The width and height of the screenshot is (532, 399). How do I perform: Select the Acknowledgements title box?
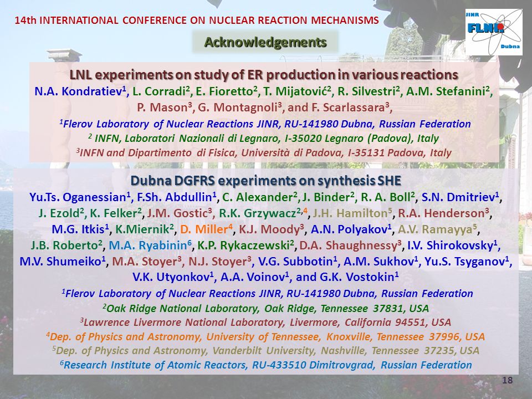[x=265, y=42]
